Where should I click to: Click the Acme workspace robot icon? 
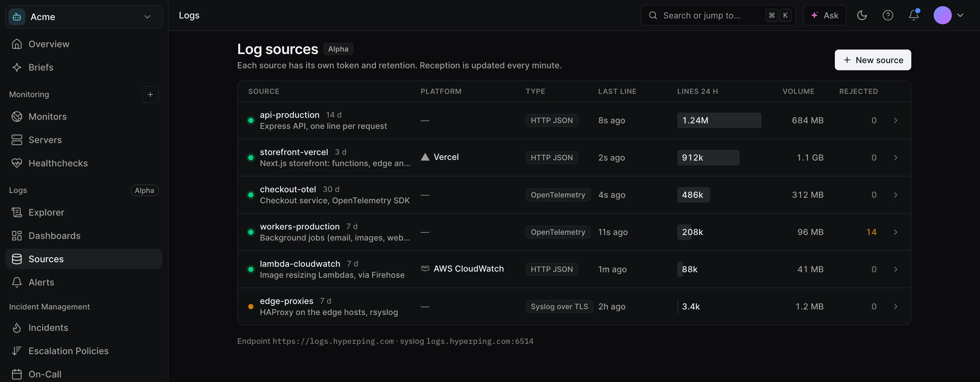pos(17,17)
